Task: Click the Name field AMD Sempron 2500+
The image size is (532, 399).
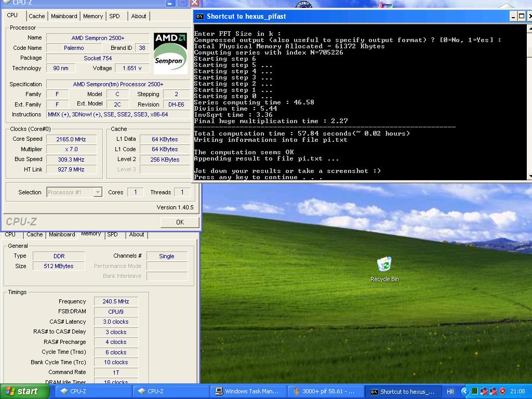Action: click(x=98, y=38)
